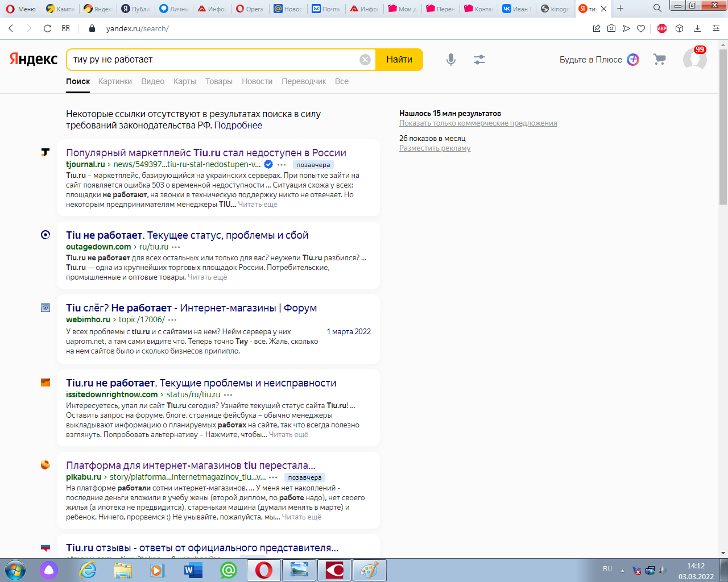Open Opera downloads icon
Image resolution: width=728 pixels, height=582 pixels.
coord(697,28)
